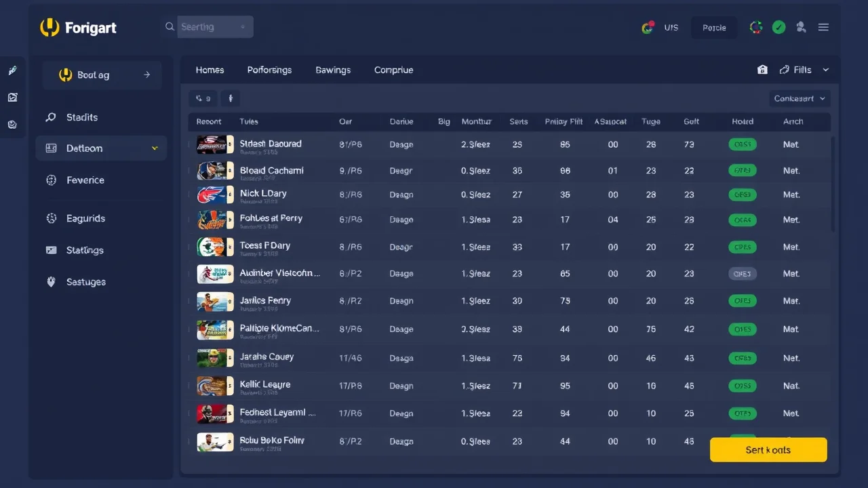Open the square edit icon in the narrow left rail

(x=12, y=98)
